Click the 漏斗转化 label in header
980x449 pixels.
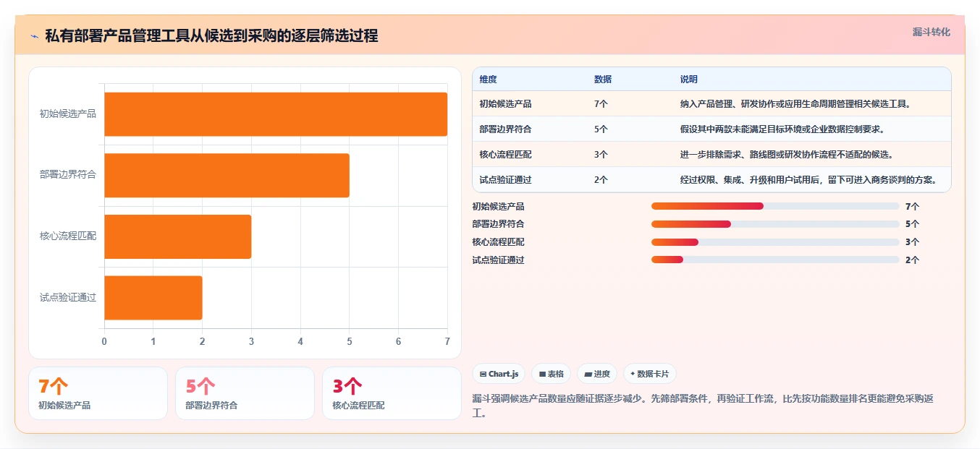[932, 32]
